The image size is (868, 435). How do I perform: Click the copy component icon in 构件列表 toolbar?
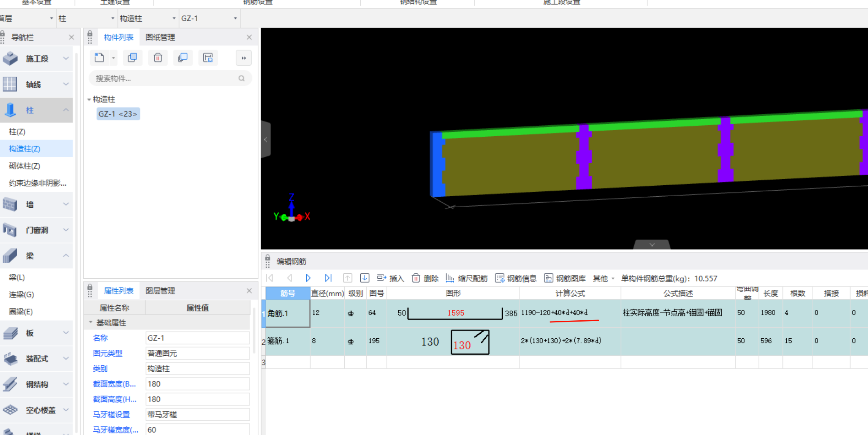pyautogui.click(x=132, y=58)
